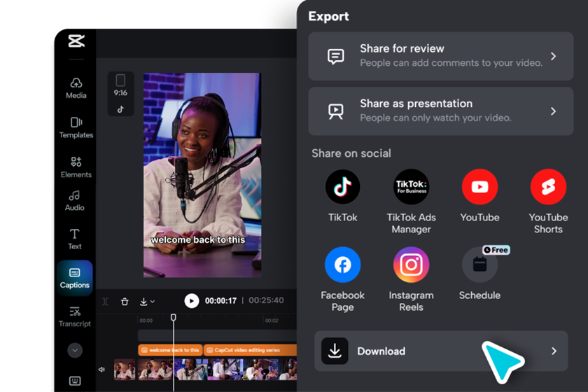Screen dimensions: 588x392
Task: Open the Templates panel
Action: 76,127
